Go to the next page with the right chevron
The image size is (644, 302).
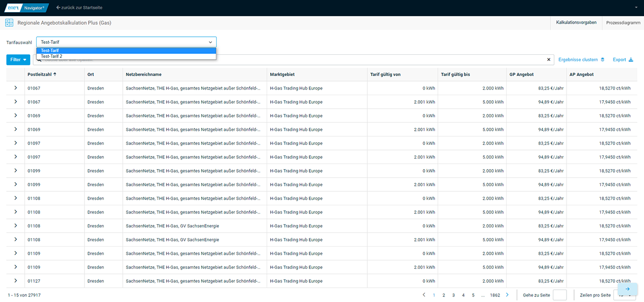click(507, 295)
